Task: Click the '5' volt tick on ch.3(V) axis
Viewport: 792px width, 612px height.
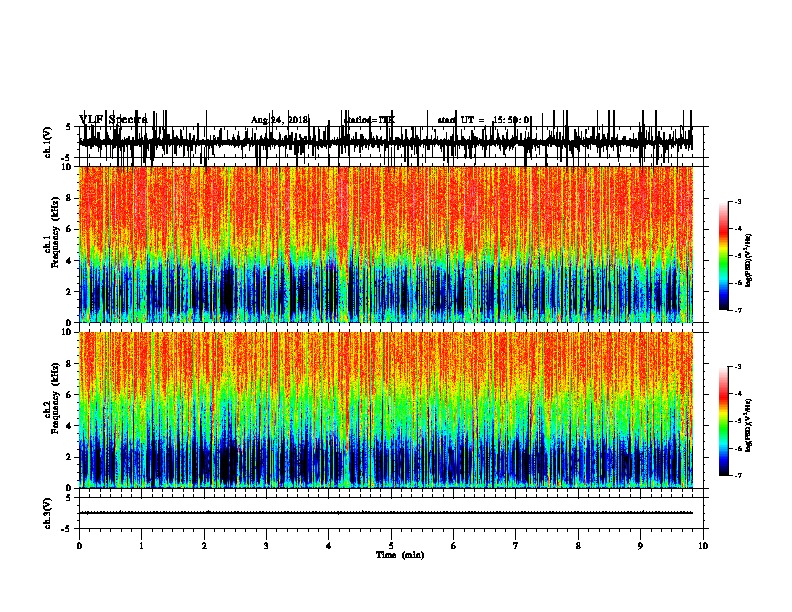Action: pyautogui.click(x=68, y=498)
